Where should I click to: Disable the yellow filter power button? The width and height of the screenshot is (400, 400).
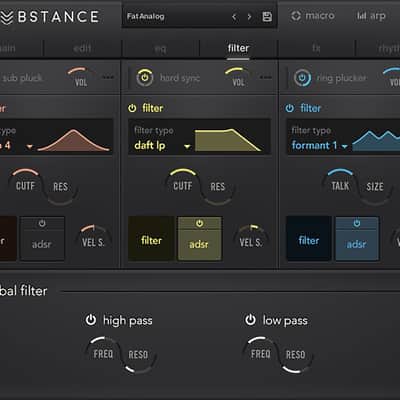[132, 108]
